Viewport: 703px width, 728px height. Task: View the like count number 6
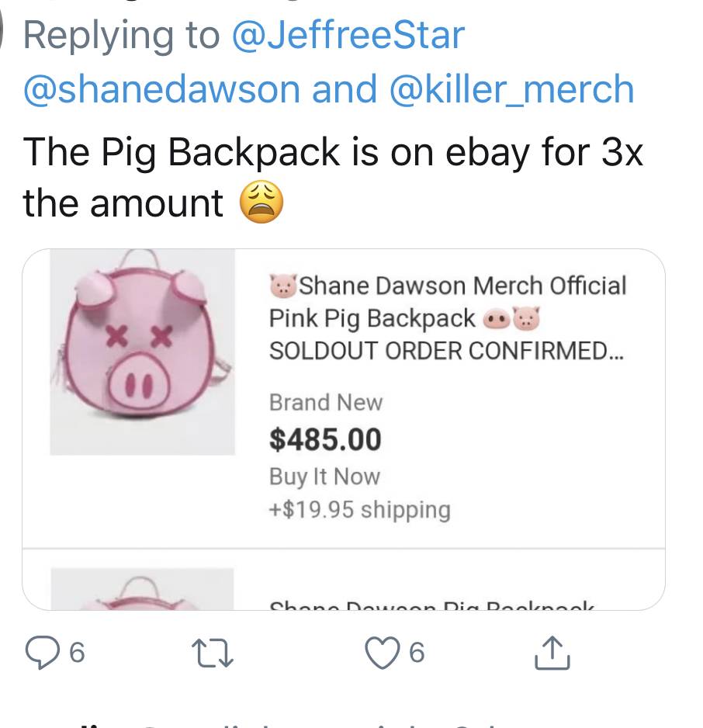point(417,653)
